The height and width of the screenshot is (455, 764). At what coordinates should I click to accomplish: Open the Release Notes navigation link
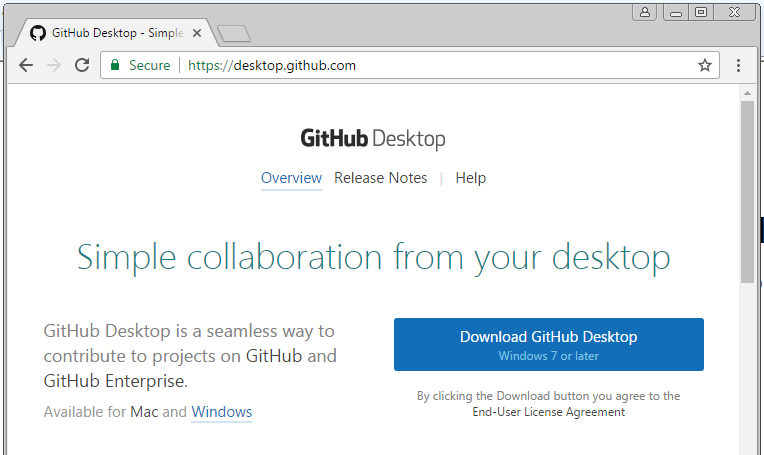(381, 178)
